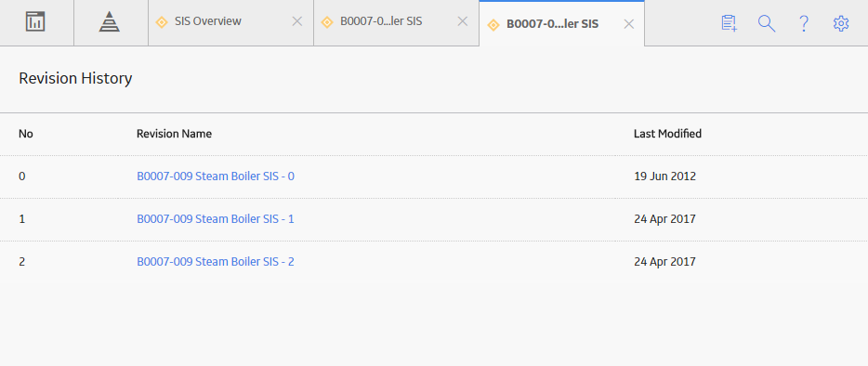Open the asset hierarchy pyramid icon

(x=110, y=22)
